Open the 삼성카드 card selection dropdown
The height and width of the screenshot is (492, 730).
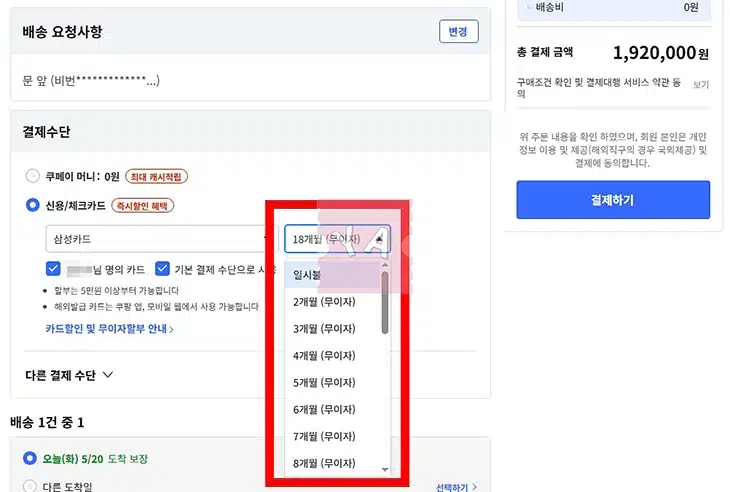coord(162,239)
